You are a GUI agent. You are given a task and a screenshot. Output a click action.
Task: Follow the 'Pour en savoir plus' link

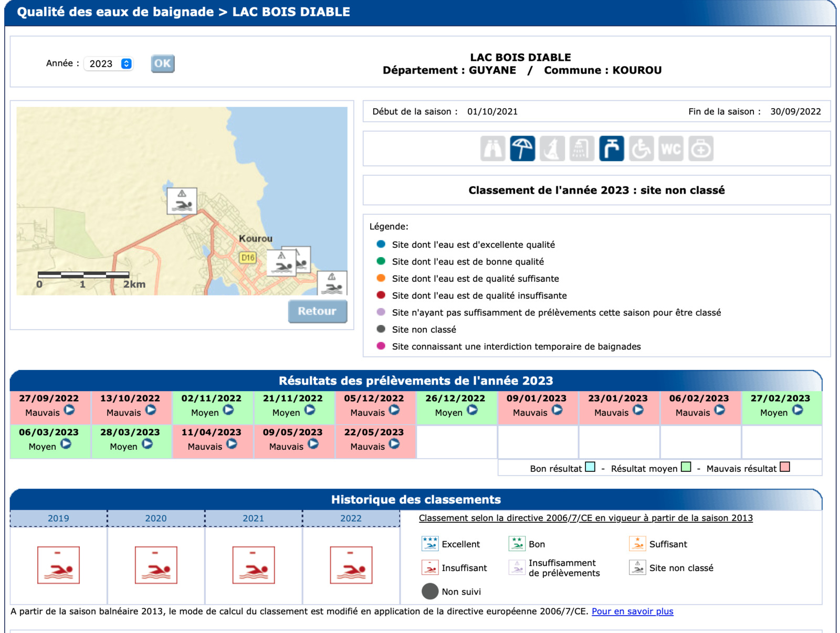click(x=632, y=611)
